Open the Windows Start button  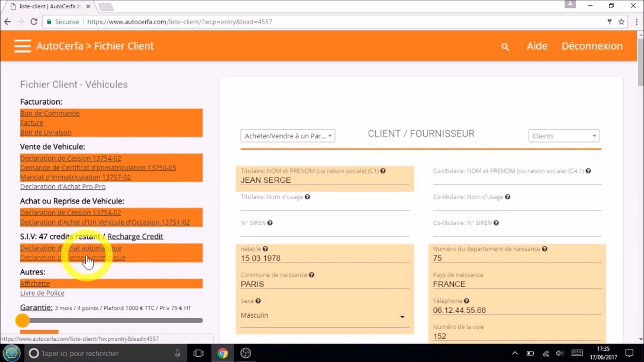[12, 353]
